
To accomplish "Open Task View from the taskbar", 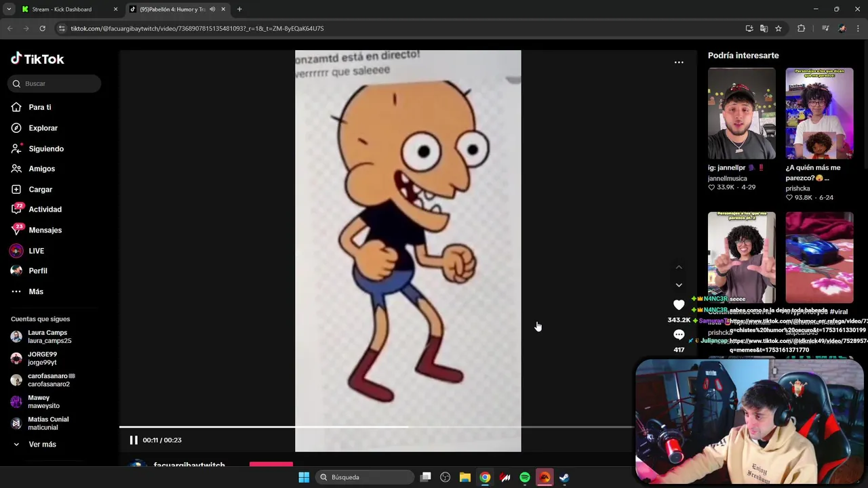I will pyautogui.click(x=426, y=477).
